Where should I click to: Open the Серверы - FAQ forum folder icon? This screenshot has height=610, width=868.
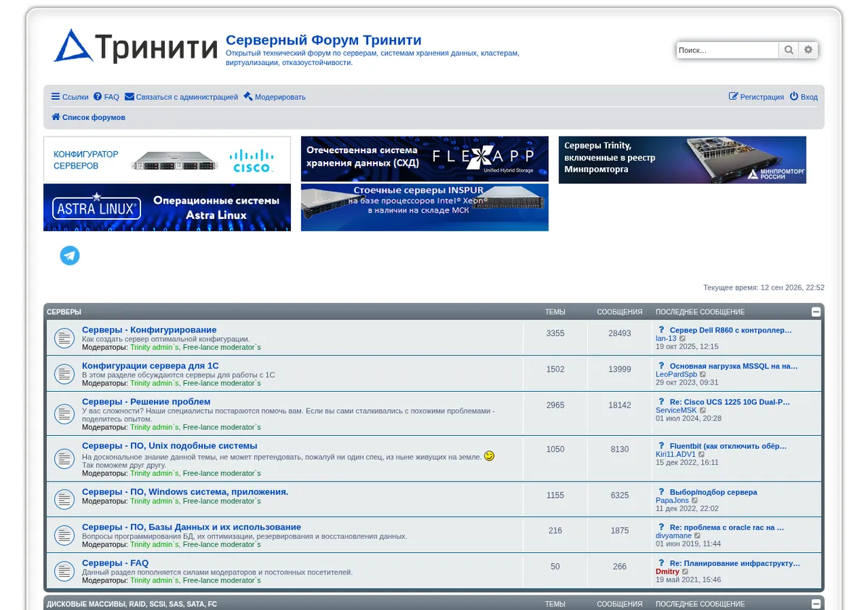point(64,570)
